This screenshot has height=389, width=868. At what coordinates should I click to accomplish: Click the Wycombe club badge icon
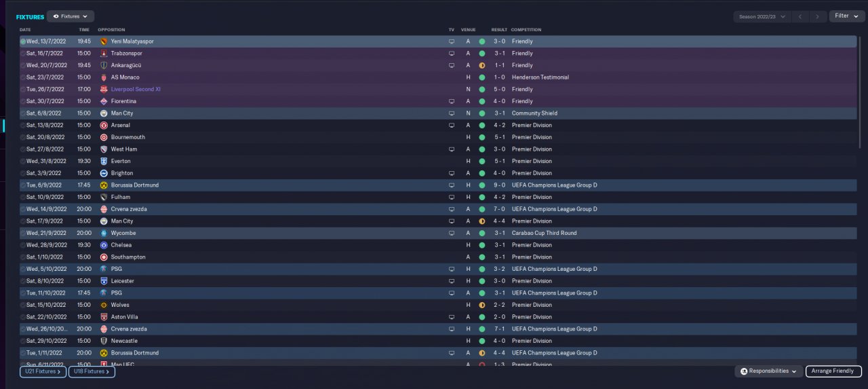[x=104, y=234]
